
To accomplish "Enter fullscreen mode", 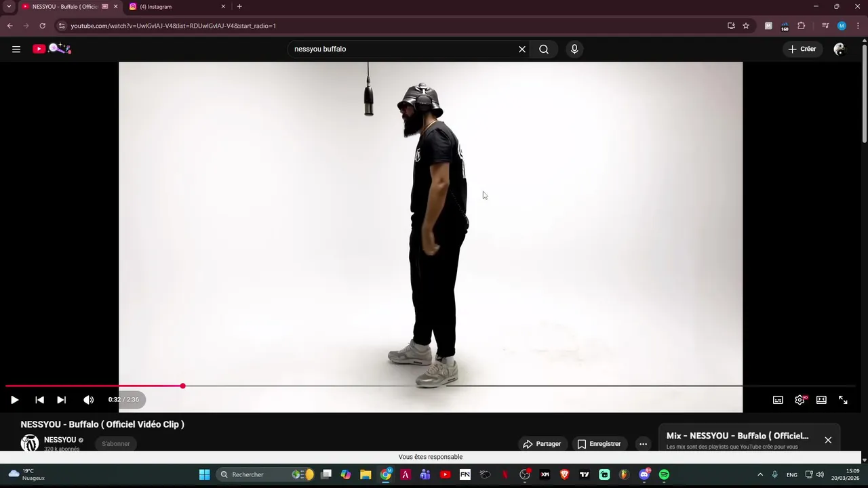I will pos(843,400).
